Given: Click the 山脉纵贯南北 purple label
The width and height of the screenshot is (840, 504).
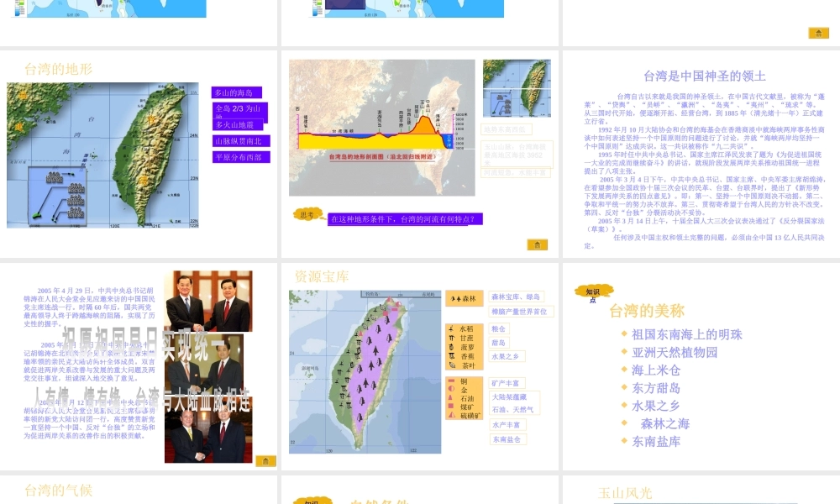Looking at the screenshot, I should click(x=241, y=141).
